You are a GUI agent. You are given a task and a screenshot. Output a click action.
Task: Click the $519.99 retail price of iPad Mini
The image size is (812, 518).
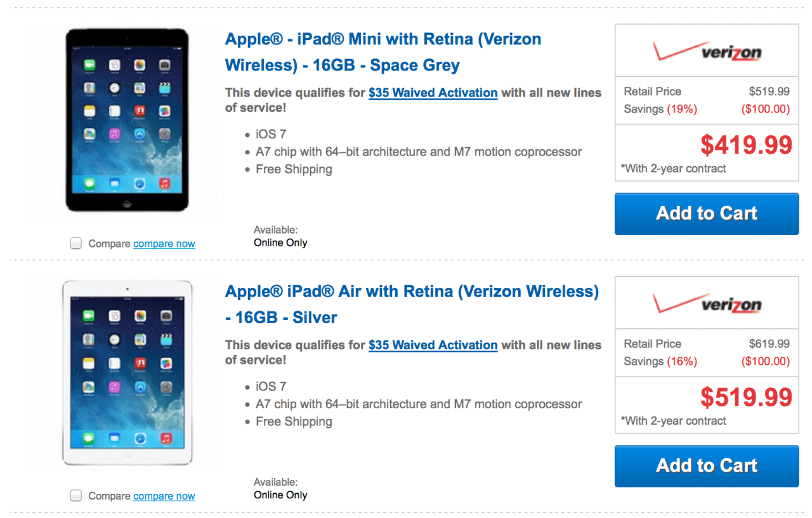click(x=769, y=91)
